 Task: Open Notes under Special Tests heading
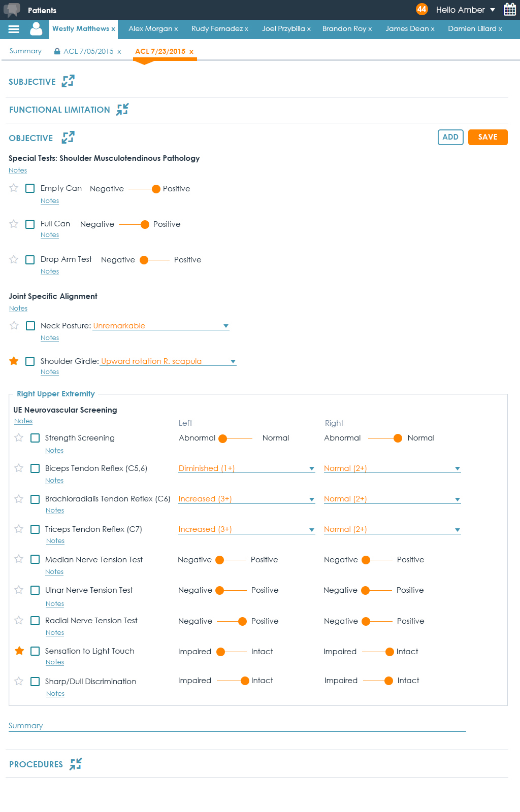coord(18,171)
